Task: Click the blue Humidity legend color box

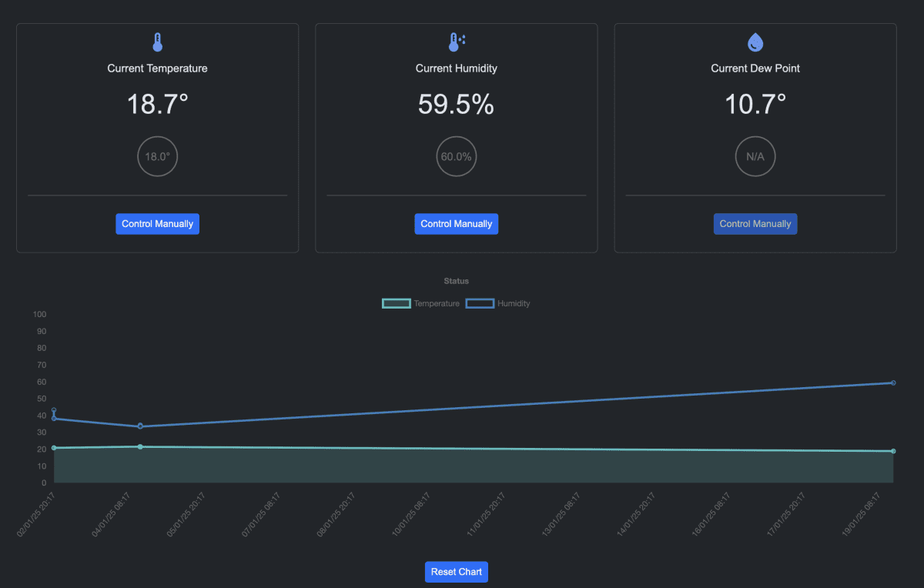Action: (480, 303)
